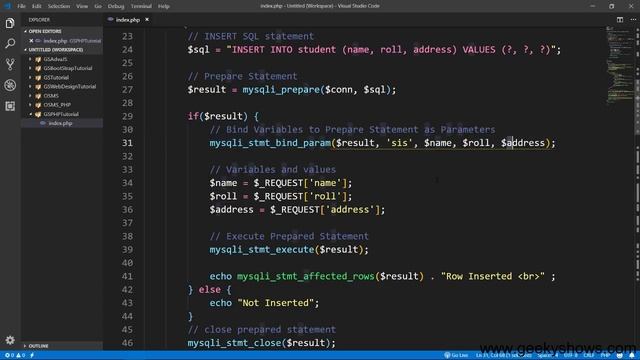Click the CRLF line ending indicator
Image resolution: width=640 pixels, height=360 pixels.
[x=589, y=355]
